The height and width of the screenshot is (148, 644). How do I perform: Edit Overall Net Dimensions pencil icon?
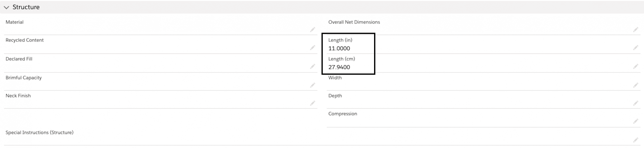635,30
